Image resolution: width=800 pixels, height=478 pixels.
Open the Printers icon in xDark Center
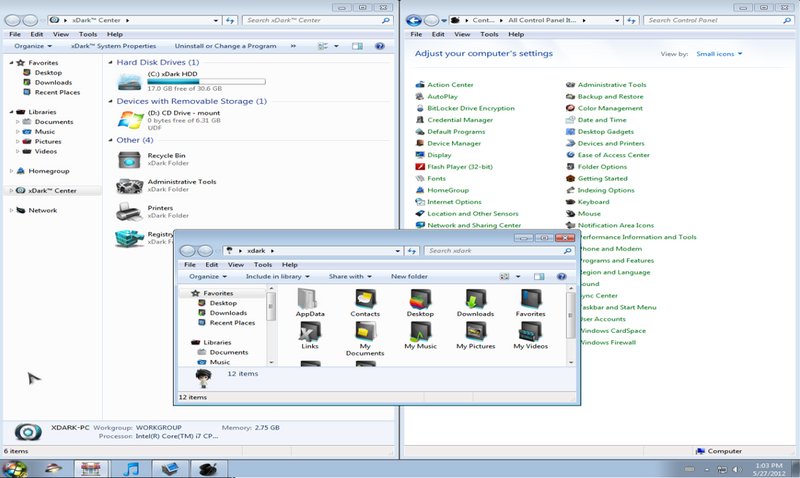point(129,212)
